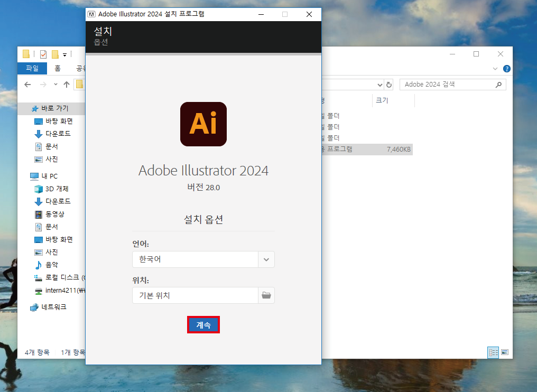Open 3D 개체 folder

(x=51, y=189)
